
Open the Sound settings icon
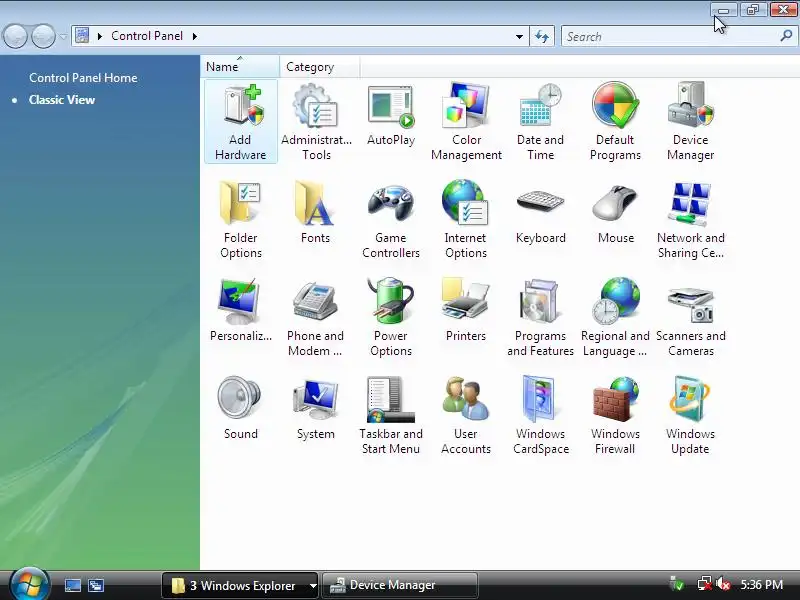(240, 409)
